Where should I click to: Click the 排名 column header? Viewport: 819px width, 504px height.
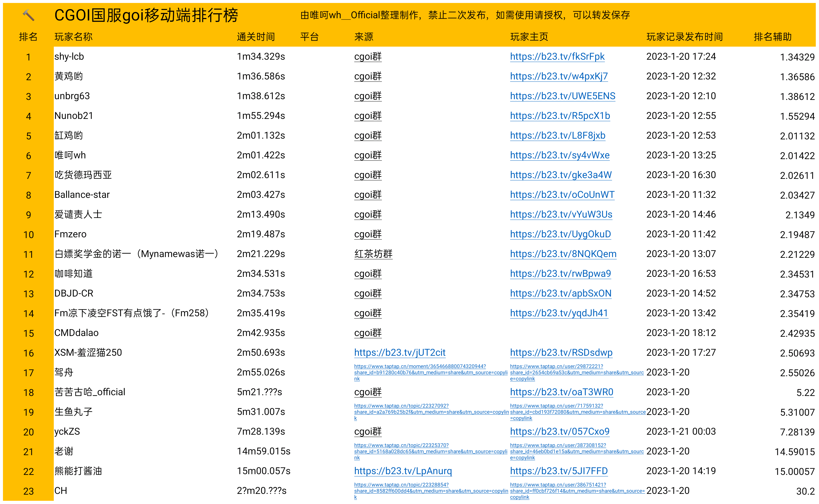[x=28, y=37]
